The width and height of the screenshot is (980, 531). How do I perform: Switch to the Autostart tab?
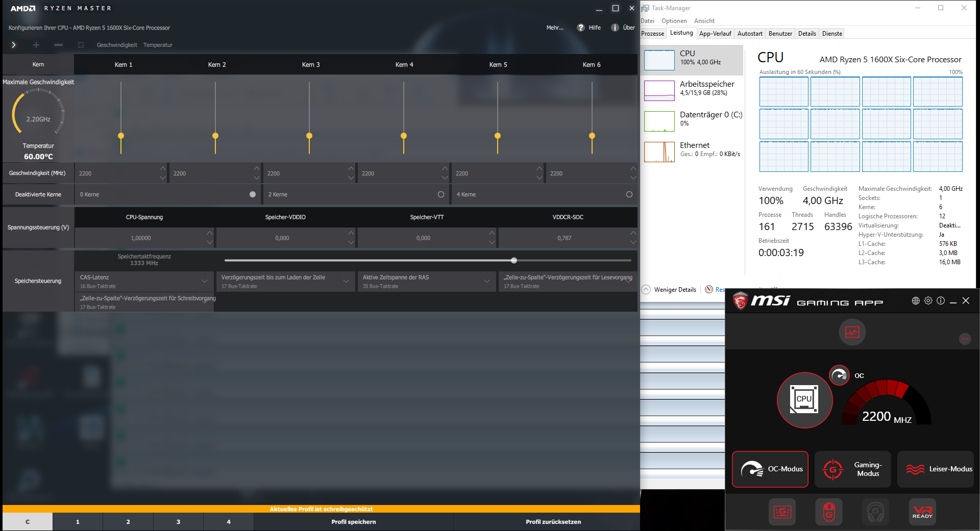(x=750, y=34)
